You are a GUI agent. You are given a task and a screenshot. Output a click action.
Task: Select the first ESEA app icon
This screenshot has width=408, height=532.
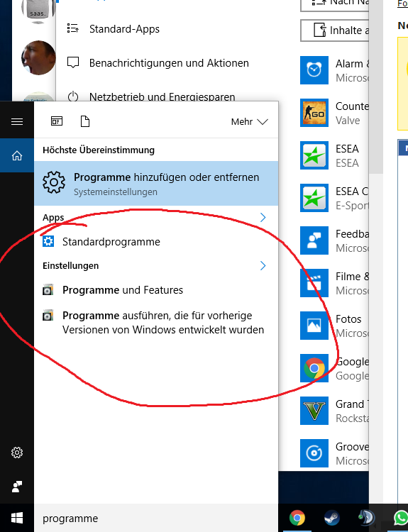tap(314, 155)
